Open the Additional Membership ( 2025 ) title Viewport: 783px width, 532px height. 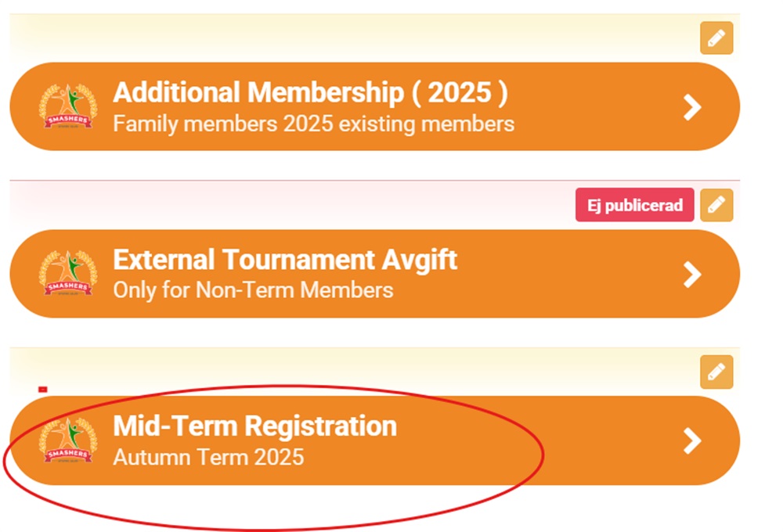[x=310, y=93]
